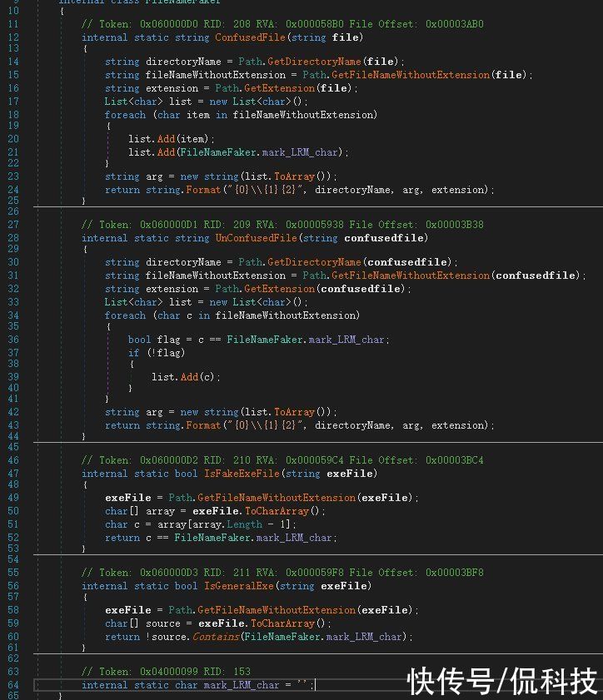Image resolution: width=603 pixels, height=700 pixels.
Task: Click the ConfusedFile method name on line 12
Action: [250, 37]
